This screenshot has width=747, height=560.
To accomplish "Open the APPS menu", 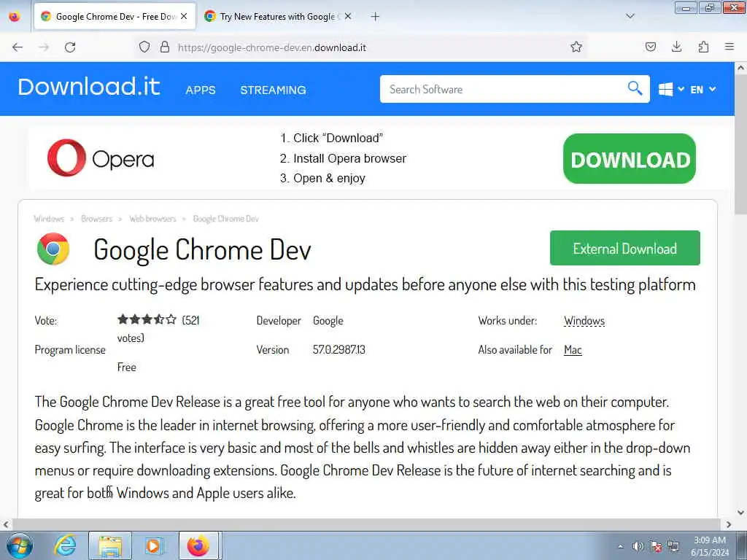I will click(x=201, y=90).
